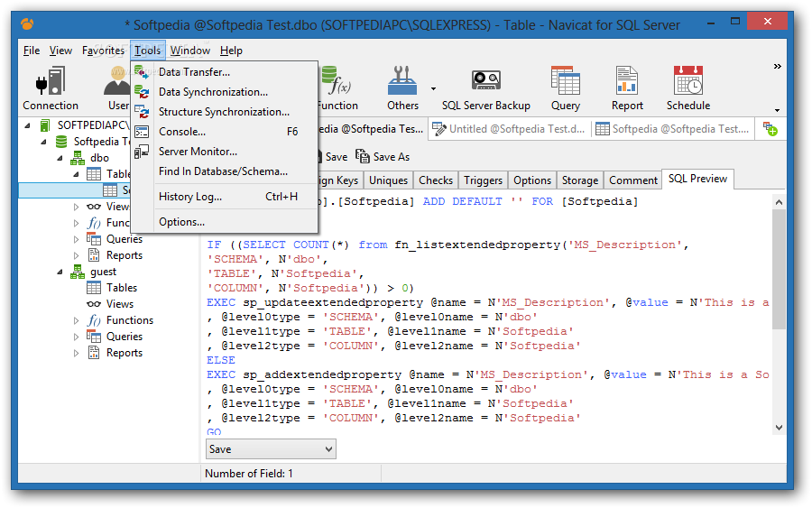Choose History Log menu entry
812x508 pixels.
click(223, 197)
